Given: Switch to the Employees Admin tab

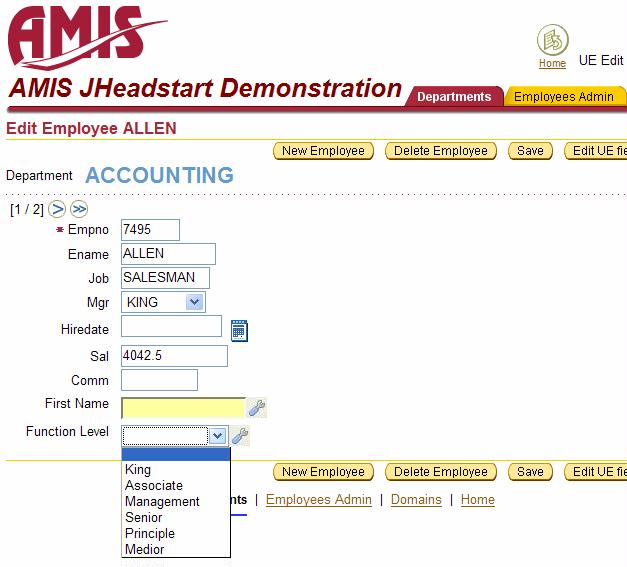Looking at the screenshot, I should [x=564, y=97].
